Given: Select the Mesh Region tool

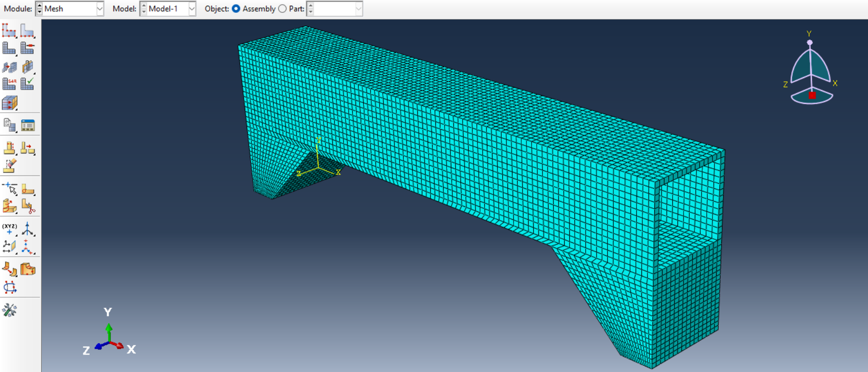Looking at the screenshot, I should (x=27, y=48).
